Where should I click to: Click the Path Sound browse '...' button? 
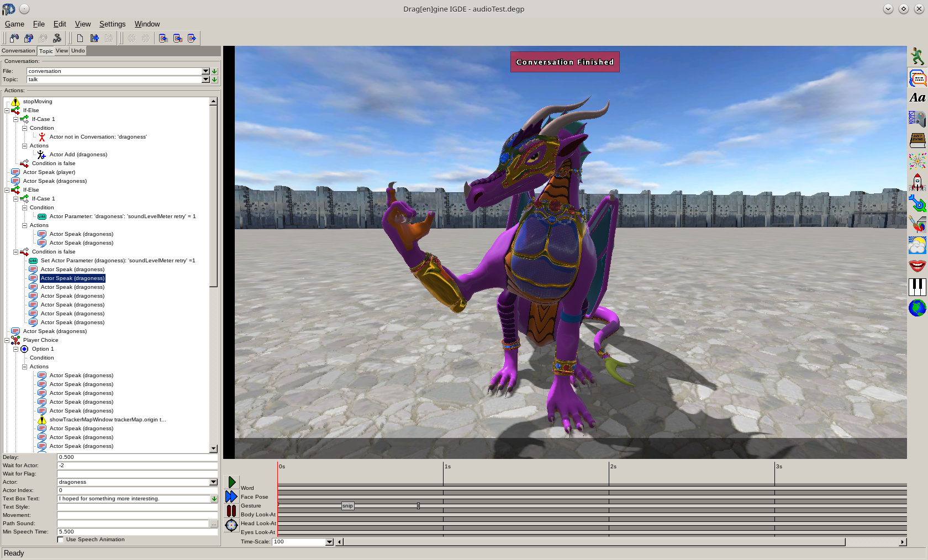point(214,524)
